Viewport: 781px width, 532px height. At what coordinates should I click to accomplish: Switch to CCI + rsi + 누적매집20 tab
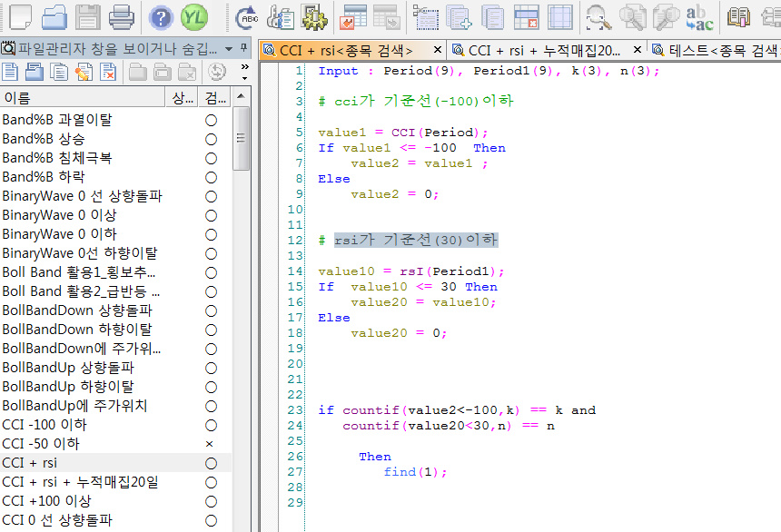click(541, 50)
